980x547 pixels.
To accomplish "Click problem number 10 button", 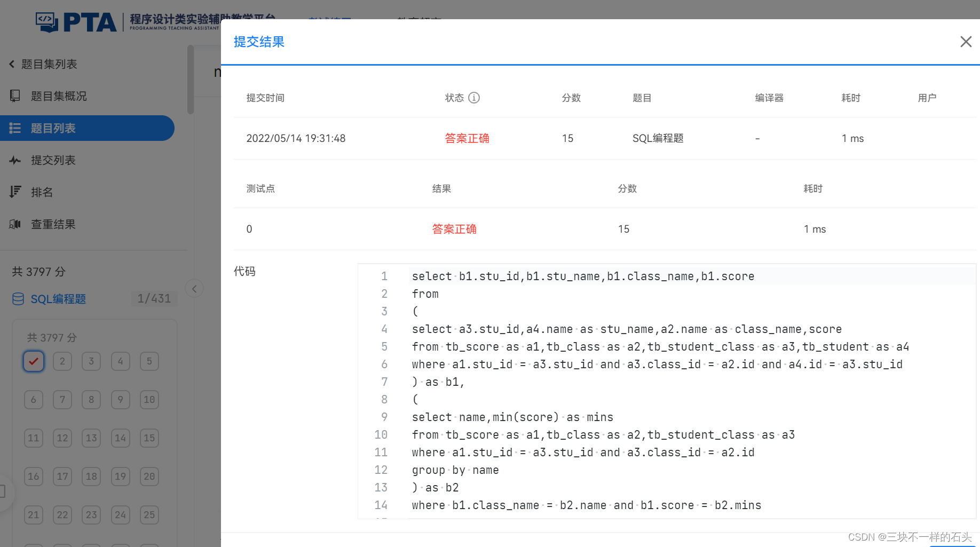I will pos(149,399).
